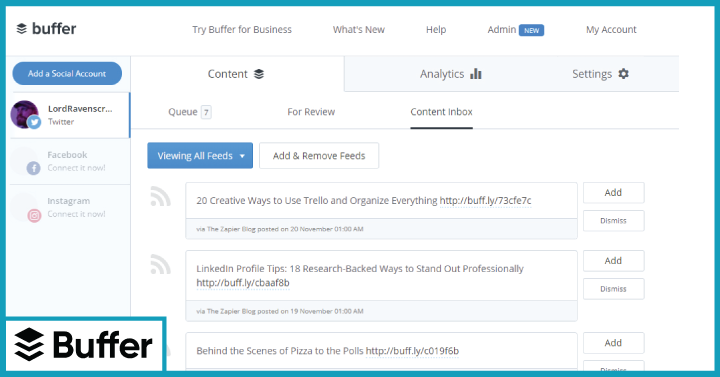720x377 pixels.
Task: Click text '20 Creative Ways to Use Trello'
Action: (262, 201)
